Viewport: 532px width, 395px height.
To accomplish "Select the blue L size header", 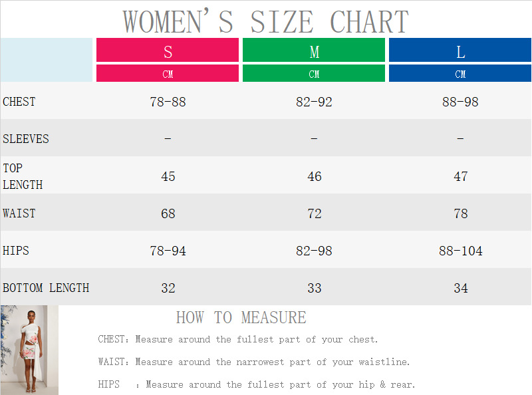I will point(460,51).
